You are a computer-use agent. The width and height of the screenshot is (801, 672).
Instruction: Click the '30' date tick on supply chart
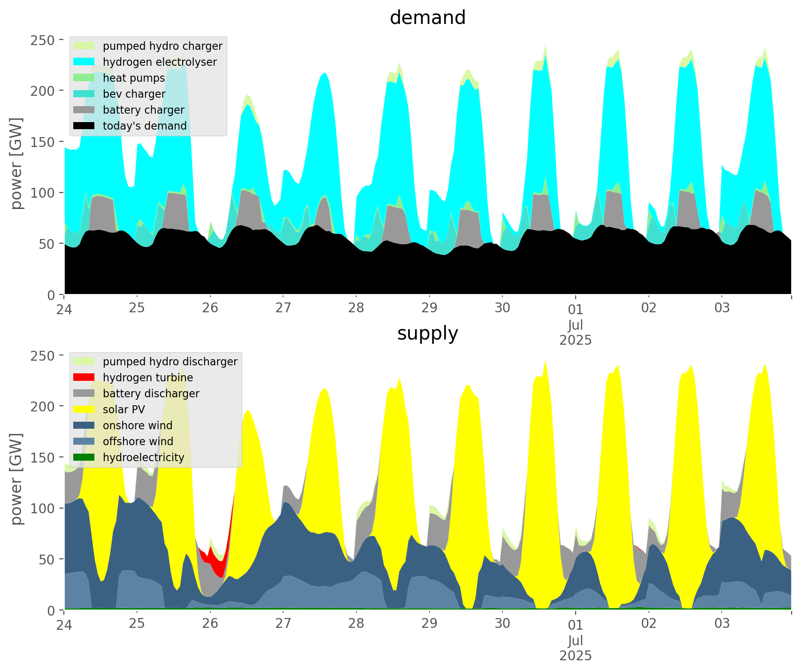pos(502,624)
